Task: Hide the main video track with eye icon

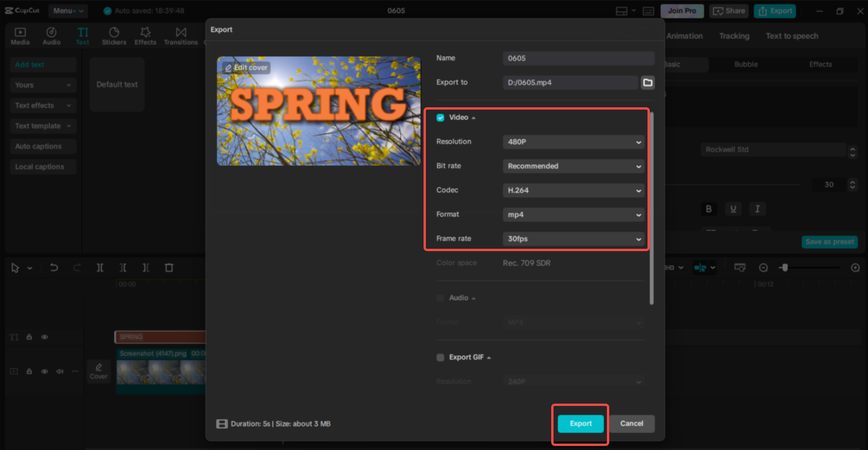Action: [x=45, y=371]
